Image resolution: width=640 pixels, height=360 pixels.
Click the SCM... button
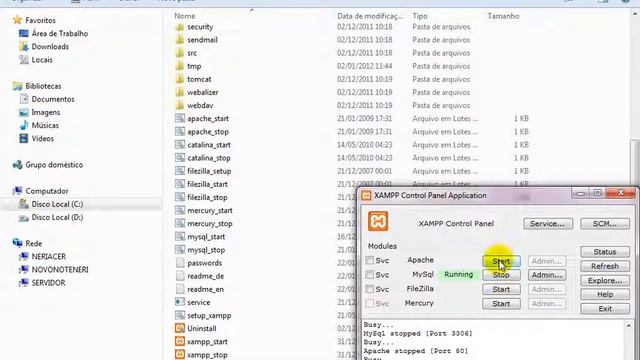point(605,224)
